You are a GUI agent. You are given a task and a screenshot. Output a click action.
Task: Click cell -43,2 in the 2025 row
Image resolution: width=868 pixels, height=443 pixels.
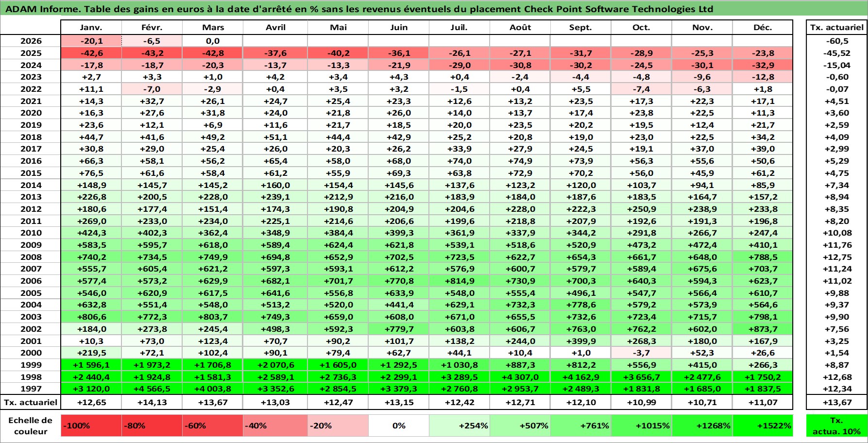tap(152, 53)
